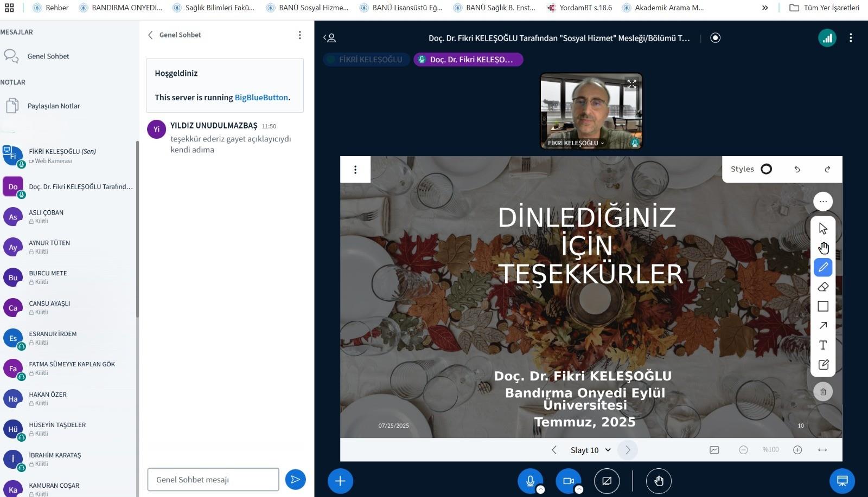Toggle screen sharing button
Image resolution: width=868 pixels, height=497 pixels.
607,481
